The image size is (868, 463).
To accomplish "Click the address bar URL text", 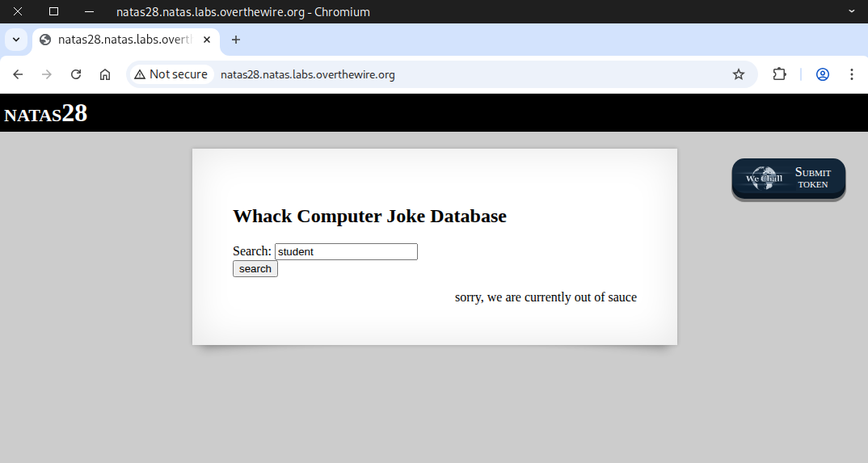I will tap(307, 74).
